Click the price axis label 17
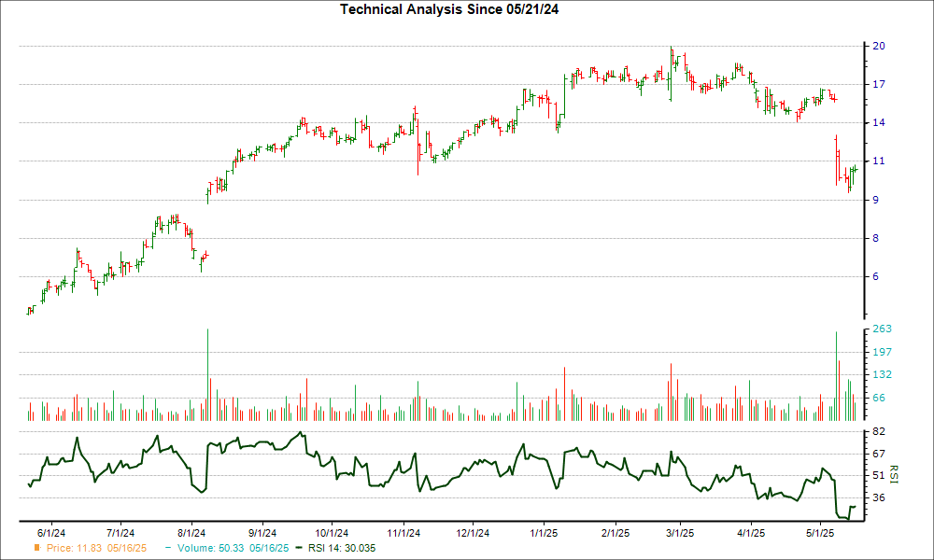Image resolution: width=934 pixels, height=560 pixels. pos(879,85)
